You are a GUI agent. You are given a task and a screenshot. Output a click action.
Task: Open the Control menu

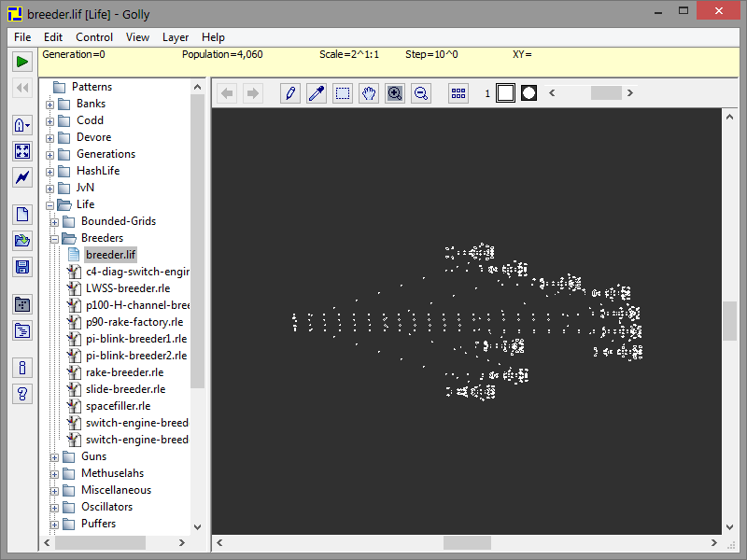94,37
